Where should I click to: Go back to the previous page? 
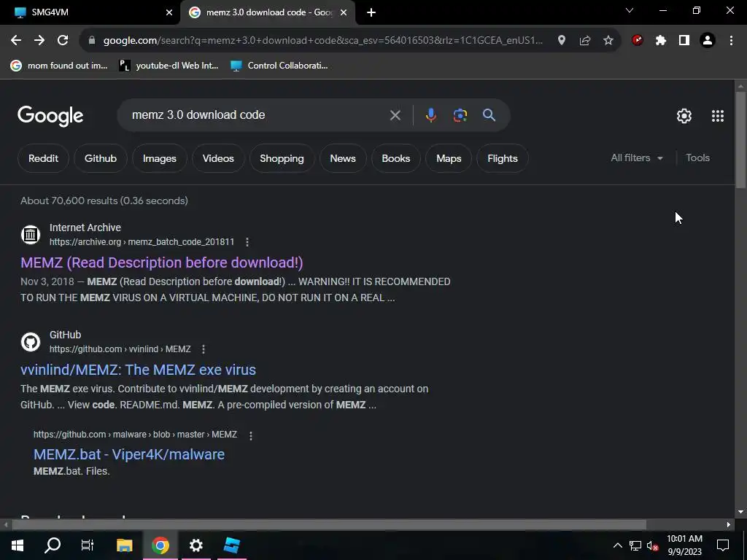[x=16, y=41]
